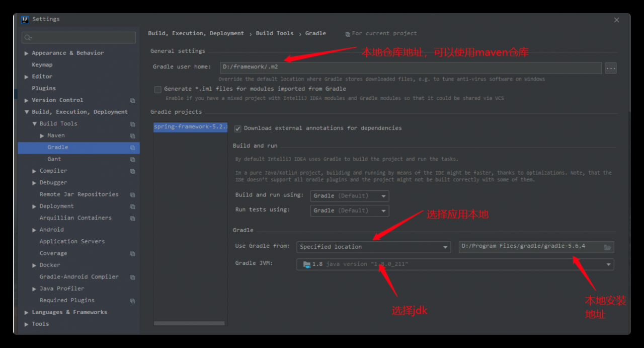
Task: Select spring-framework project in Gradle projects list
Action: tap(190, 127)
